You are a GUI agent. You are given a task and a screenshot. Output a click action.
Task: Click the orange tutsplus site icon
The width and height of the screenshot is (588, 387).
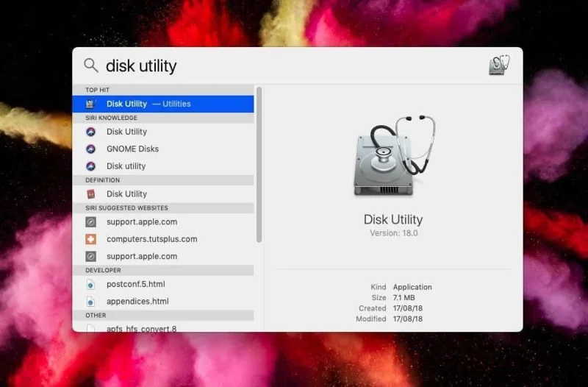90,239
